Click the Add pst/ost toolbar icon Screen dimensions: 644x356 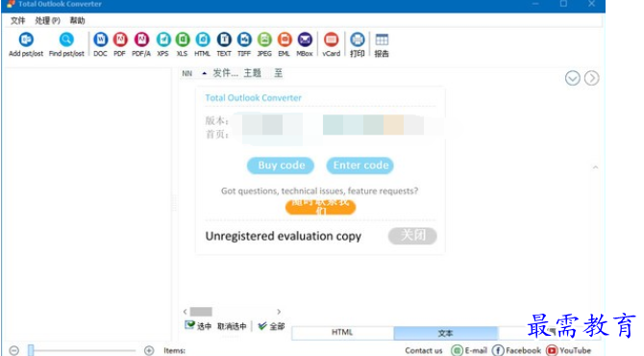[x=26, y=44]
